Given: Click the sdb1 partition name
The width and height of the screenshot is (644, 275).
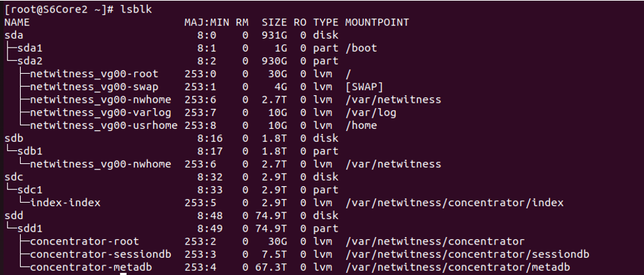Looking at the screenshot, I should click(30, 151).
